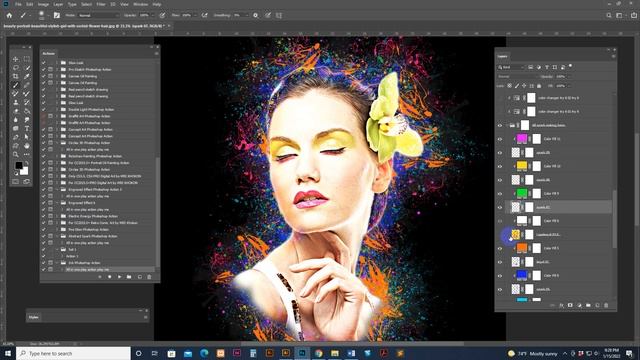Open the Filter menu

[101, 4]
